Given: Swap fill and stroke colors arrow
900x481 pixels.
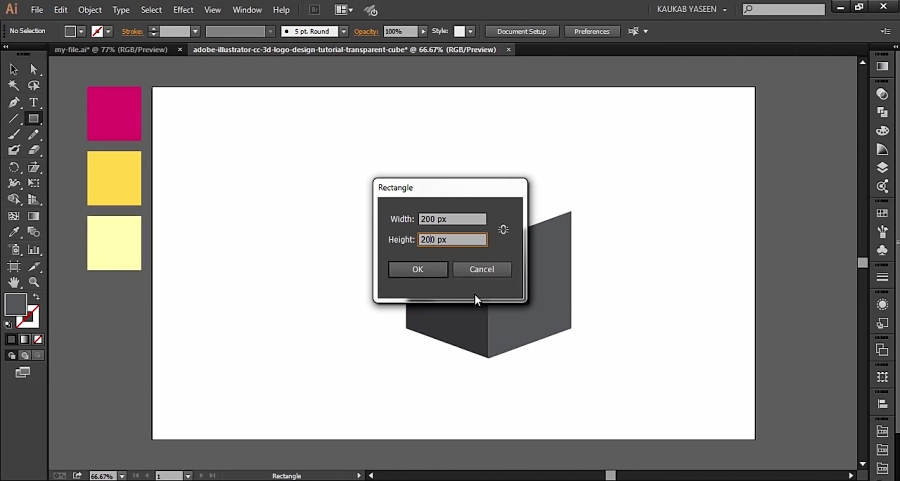Looking at the screenshot, I should pyautogui.click(x=36, y=297).
